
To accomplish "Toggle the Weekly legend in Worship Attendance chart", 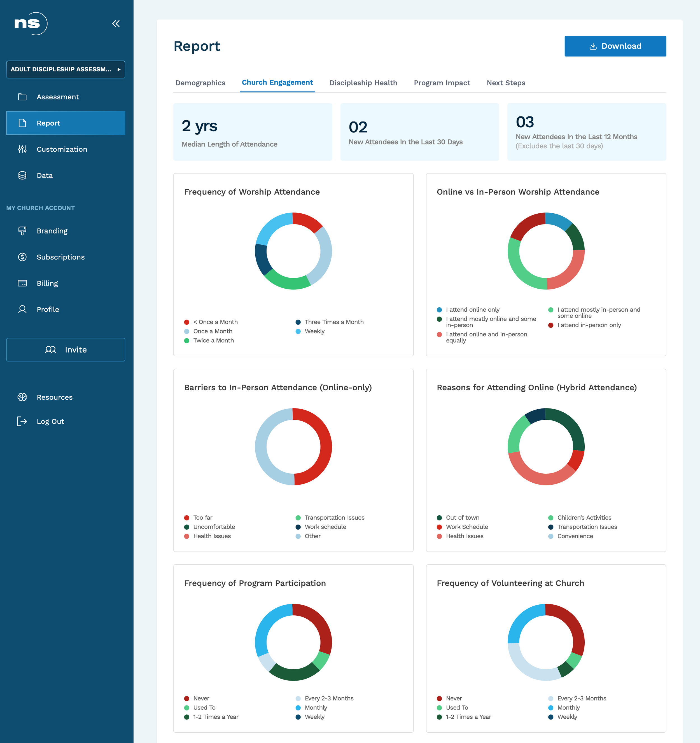I will tap(310, 331).
